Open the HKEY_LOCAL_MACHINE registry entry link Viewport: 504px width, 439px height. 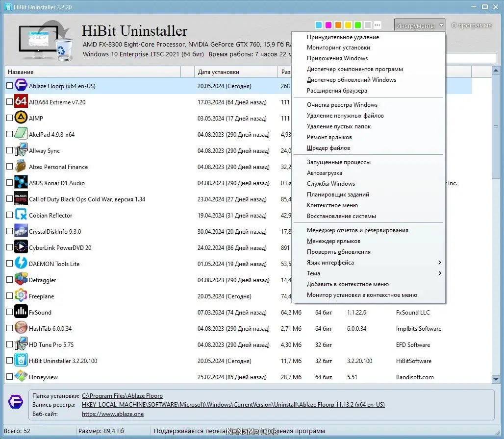coord(233,405)
